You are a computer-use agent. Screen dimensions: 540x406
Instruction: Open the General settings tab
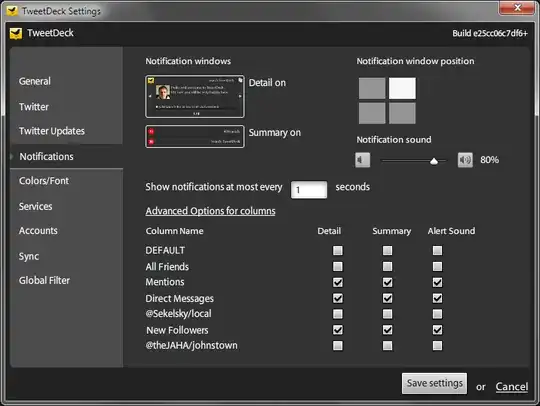(35, 81)
